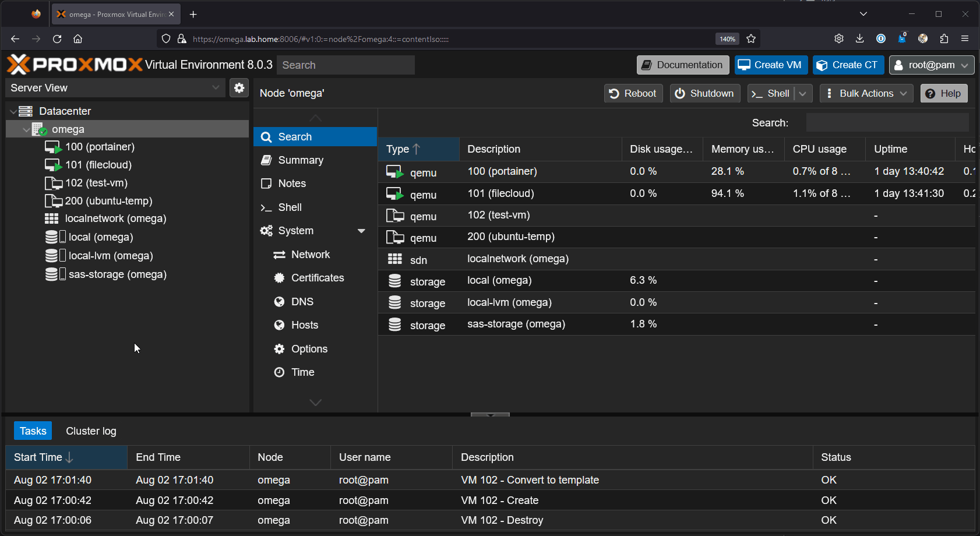The height and width of the screenshot is (536, 980).
Task: Select the Tasks tab
Action: 33,431
